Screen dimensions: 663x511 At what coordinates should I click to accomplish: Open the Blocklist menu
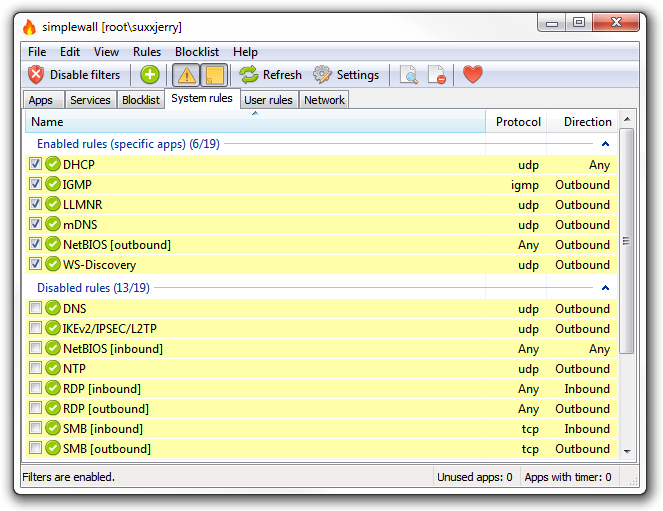pos(197,52)
